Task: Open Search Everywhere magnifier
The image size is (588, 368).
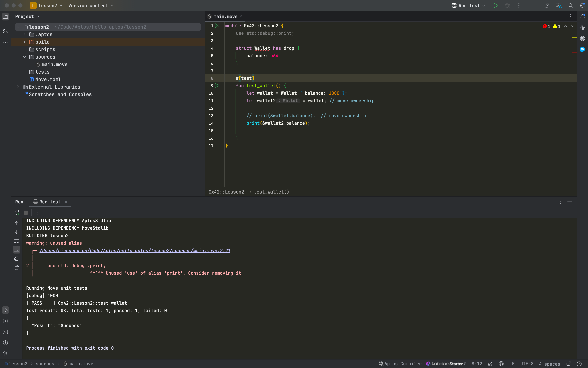Action: [570, 5]
